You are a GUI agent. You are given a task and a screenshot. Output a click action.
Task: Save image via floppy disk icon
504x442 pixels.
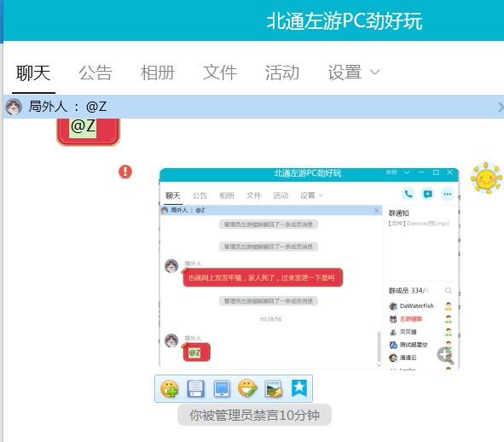195,388
